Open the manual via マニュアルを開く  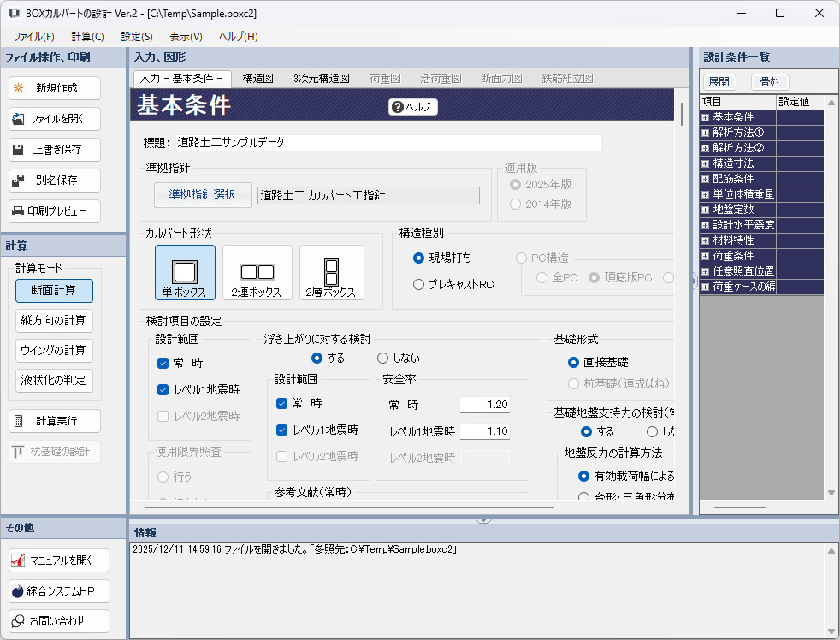(18, 560)
